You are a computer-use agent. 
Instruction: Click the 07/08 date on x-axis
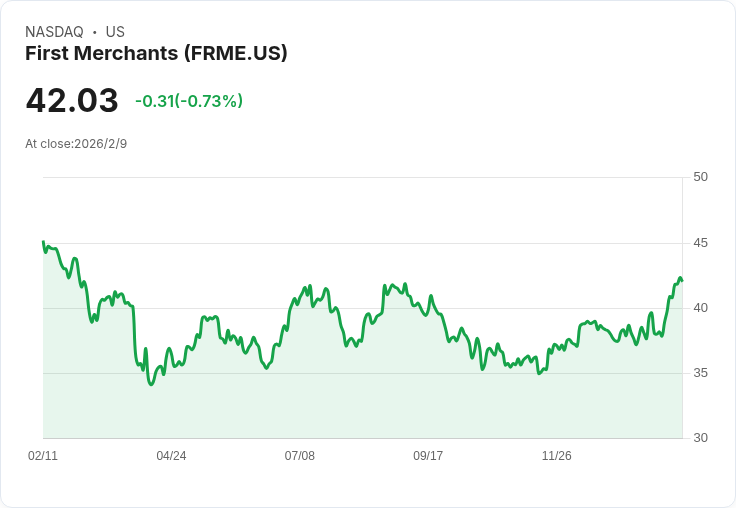click(x=299, y=456)
